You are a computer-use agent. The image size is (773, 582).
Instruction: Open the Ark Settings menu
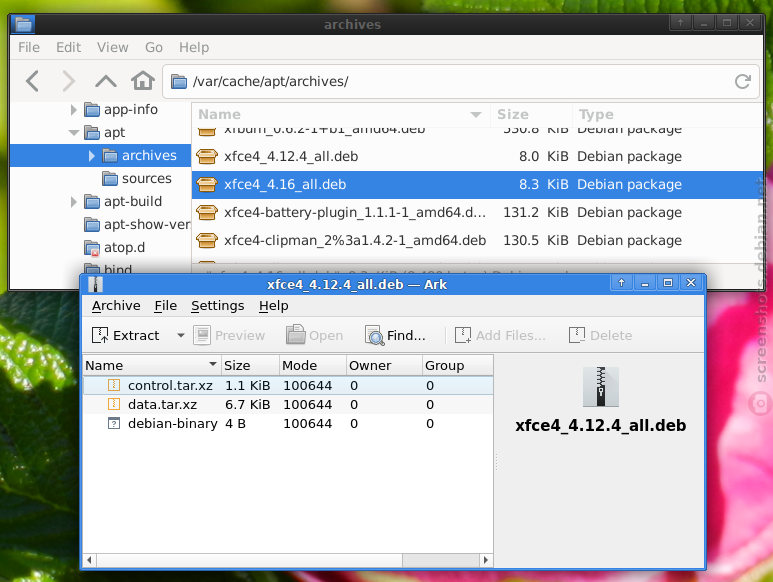pos(217,306)
